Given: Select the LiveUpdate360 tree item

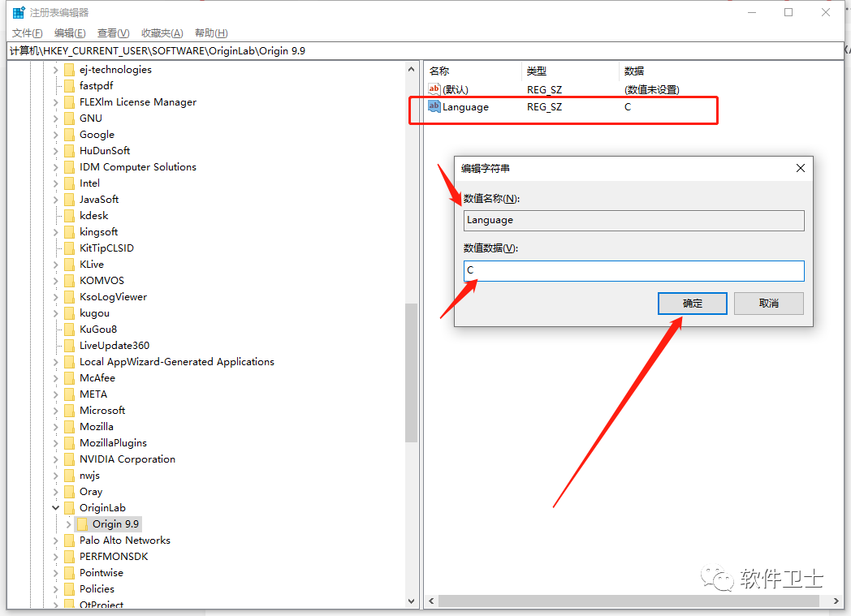Looking at the screenshot, I should (x=114, y=346).
